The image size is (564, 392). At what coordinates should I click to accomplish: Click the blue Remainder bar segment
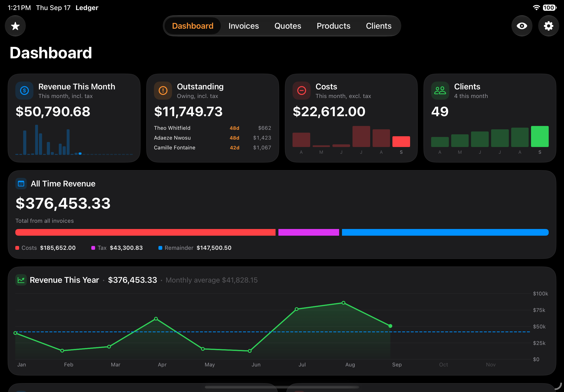tap(445, 232)
